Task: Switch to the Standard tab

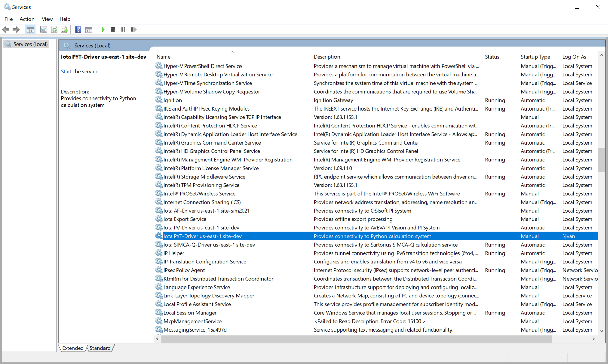Action: [100, 348]
